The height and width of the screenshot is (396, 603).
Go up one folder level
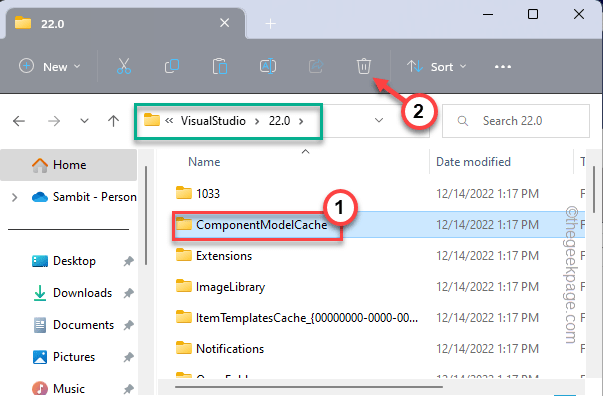(x=113, y=121)
